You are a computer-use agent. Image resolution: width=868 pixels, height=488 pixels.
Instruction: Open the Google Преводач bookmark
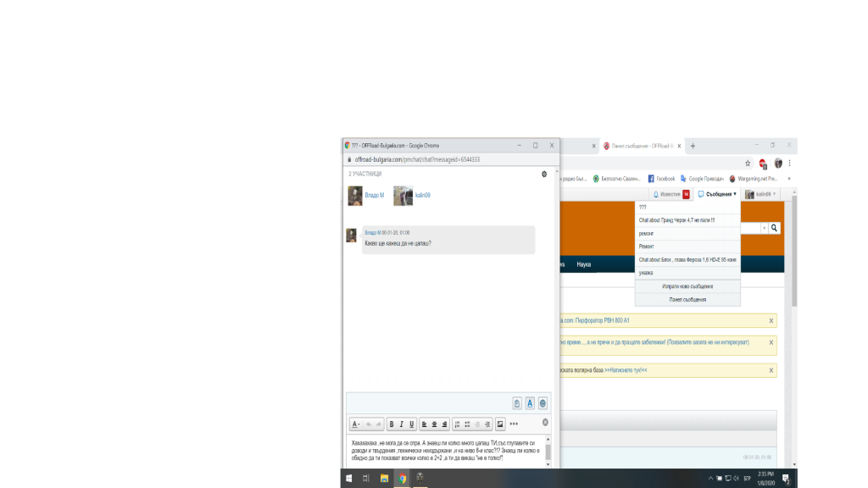(x=702, y=179)
